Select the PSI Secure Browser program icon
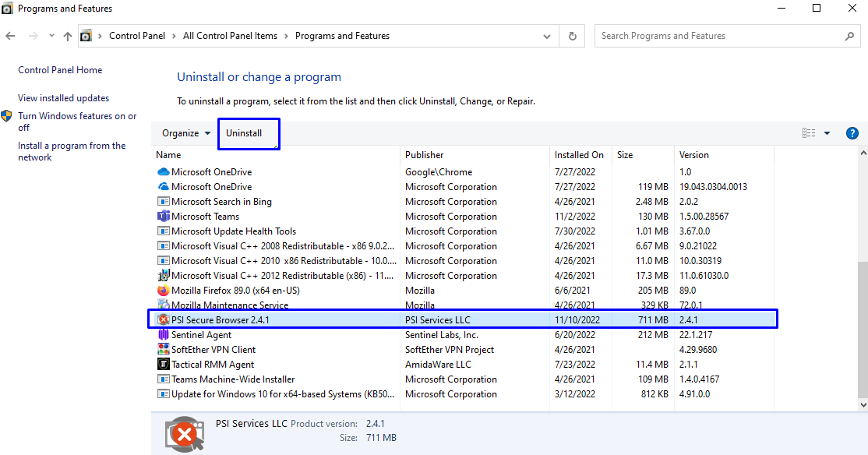The image size is (868, 455). pyautogui.click(x=163, y=319)
